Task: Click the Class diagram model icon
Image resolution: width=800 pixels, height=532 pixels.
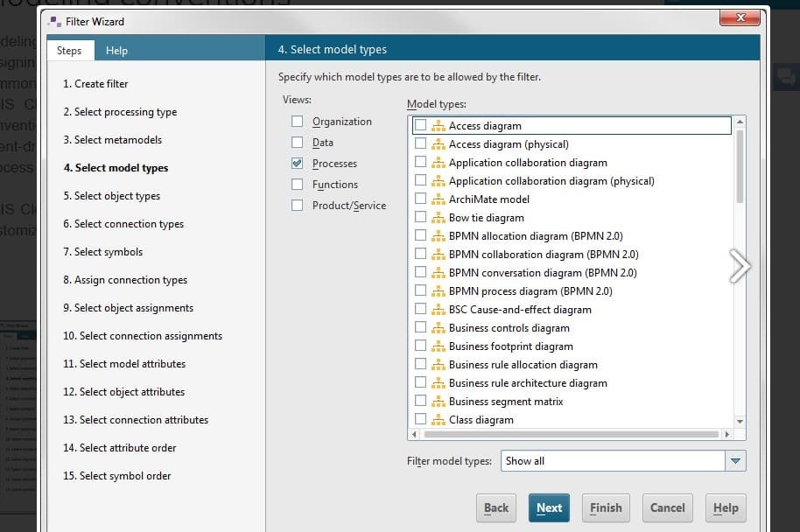Action: (x=439, y=420)
